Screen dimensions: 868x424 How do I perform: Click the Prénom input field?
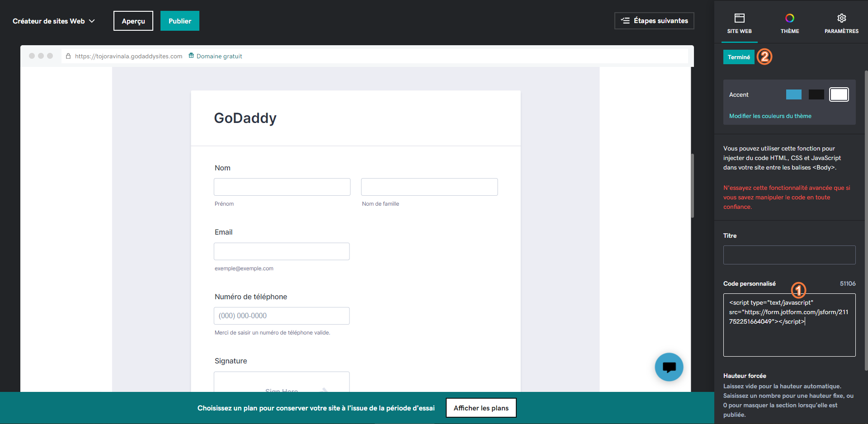(x=282, y=187)
